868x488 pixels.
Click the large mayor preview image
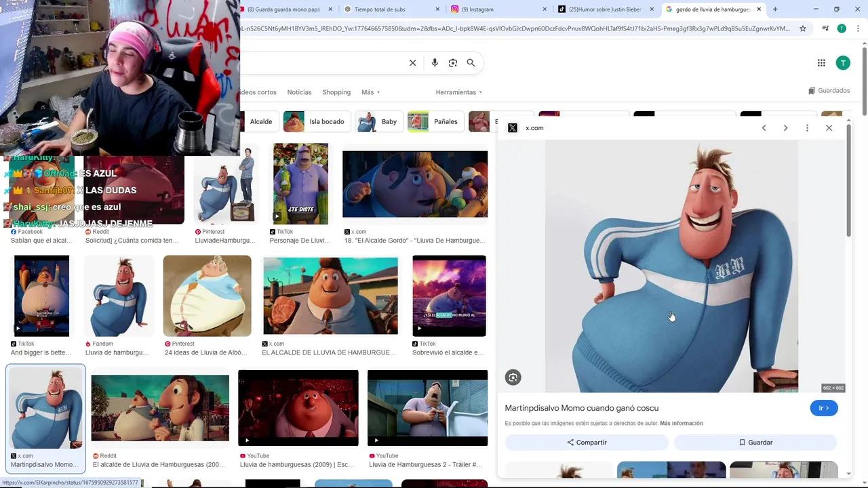[x=671, y=266]
